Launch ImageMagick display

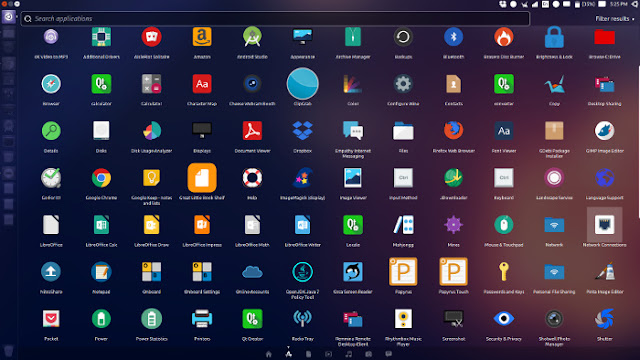(302, 178)
